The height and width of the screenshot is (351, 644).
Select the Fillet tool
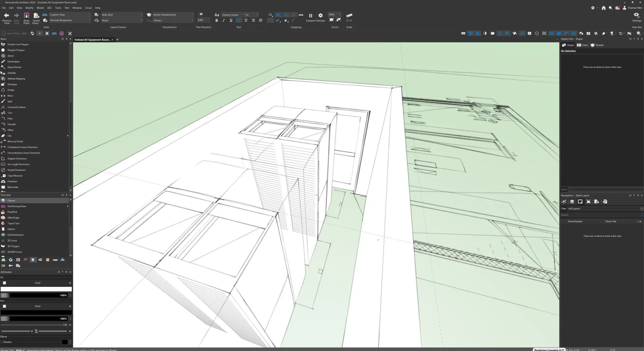tap(10, 119)
